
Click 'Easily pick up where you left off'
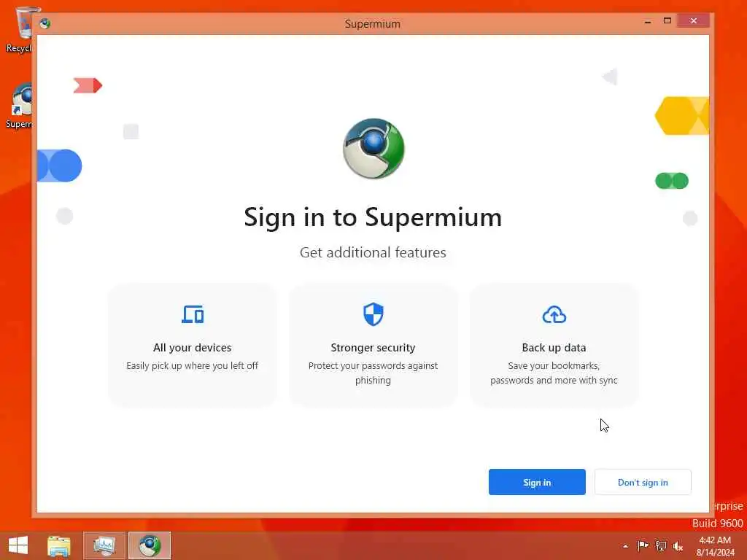(x=193, y=366)
